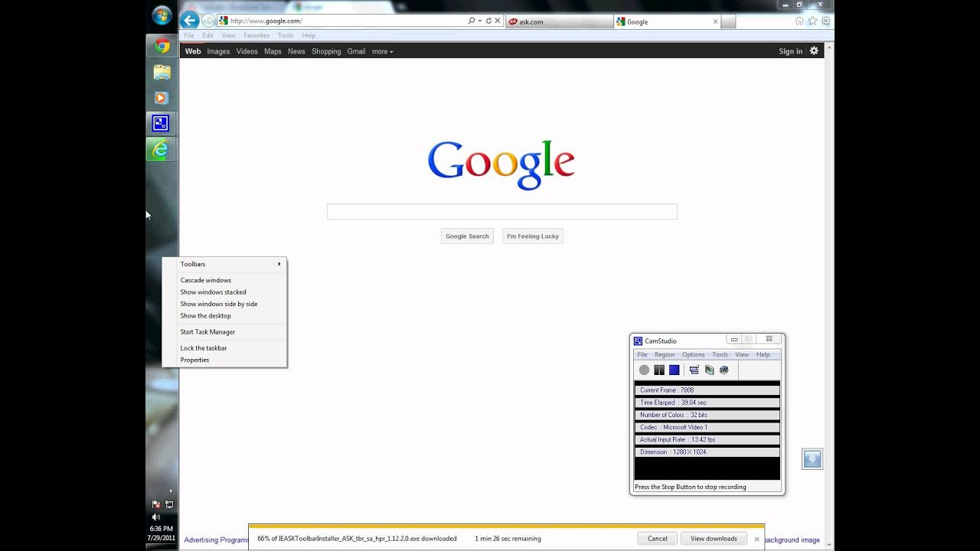Open the Internet Explorer Tools gear
Viewport: 980px width, 551px height.
[825, 21]
